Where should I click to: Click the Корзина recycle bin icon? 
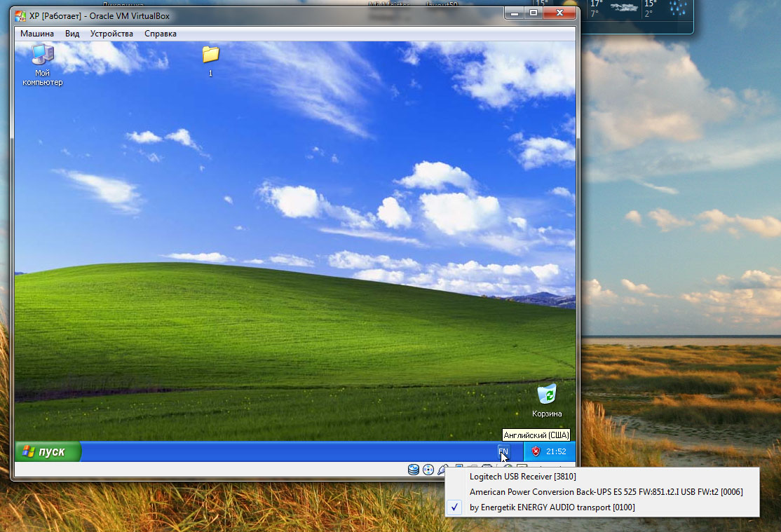[x=547, y=400]
